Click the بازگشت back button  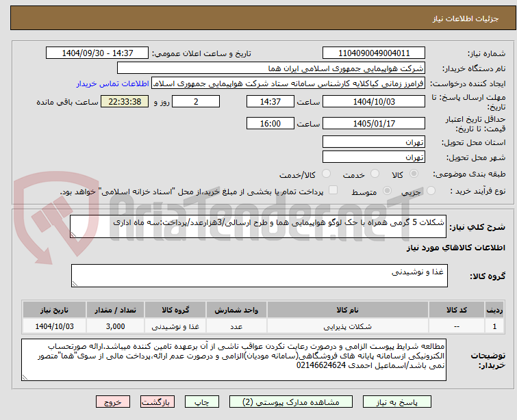pyautogui.click(x=157, y=402)
